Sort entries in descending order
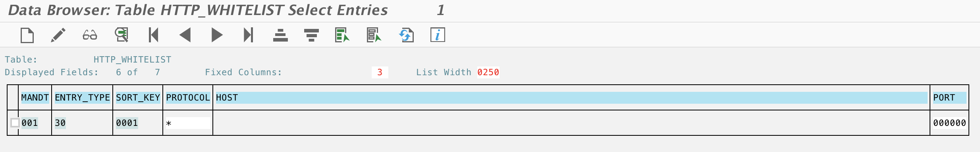This screenshot has width=980, height=152. [x=311, y=35]
